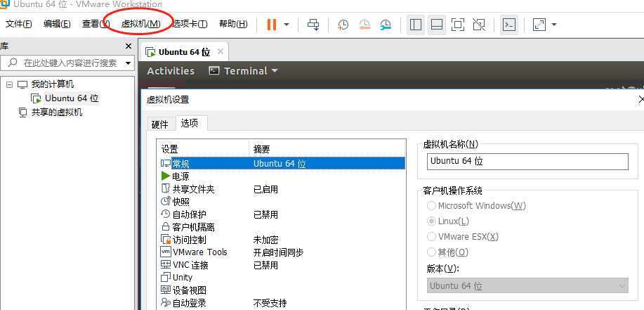644x310 pixels.
Task: Select the 快照 settings row
Action: (x=282, y=202)
